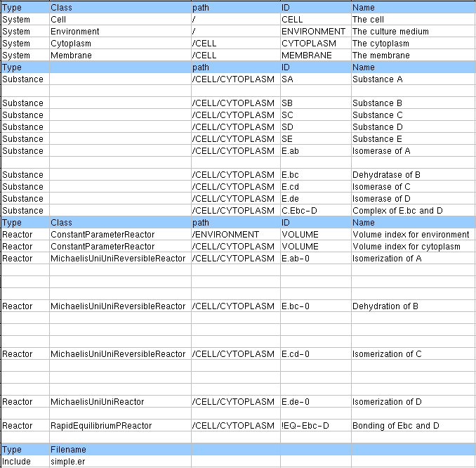The image size is (476, 468).
Task: Click the "!EQ-Ebc-D" ID cell
Action: [305, 426]
